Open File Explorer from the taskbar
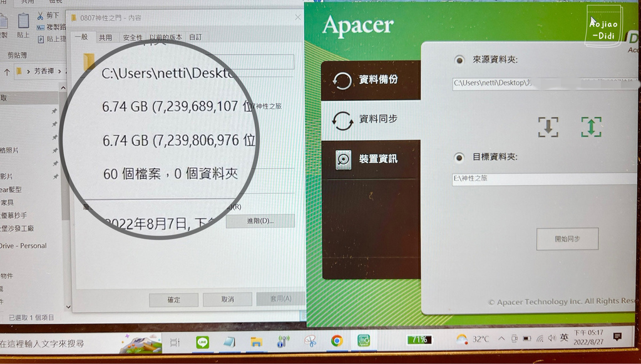 (x=256, y=341)
